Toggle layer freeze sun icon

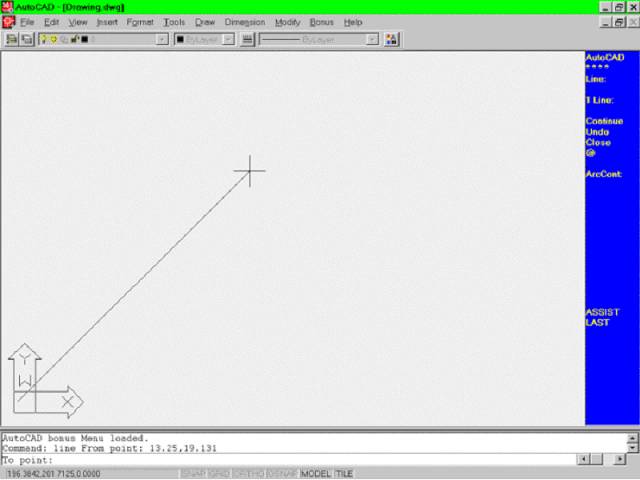[53, 39]
